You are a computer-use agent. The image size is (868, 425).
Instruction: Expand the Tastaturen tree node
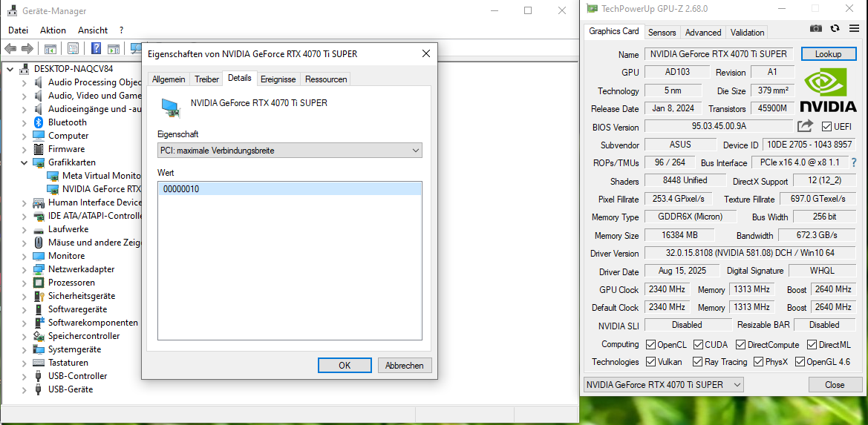24,363
